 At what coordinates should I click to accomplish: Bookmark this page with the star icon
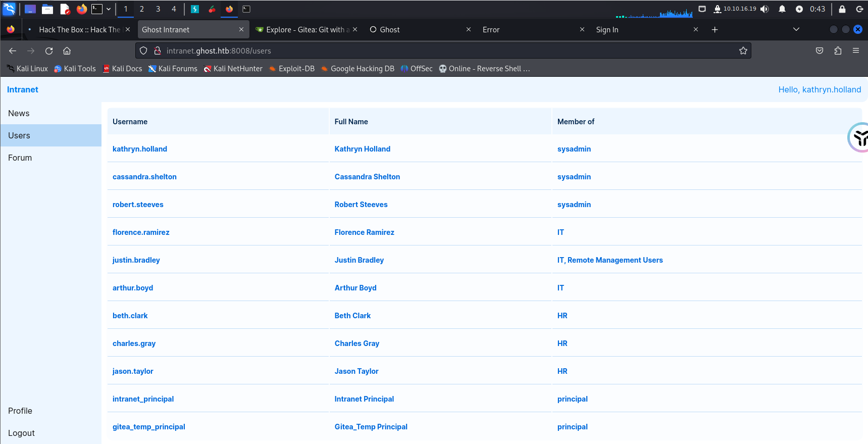(x=743, y=51)
